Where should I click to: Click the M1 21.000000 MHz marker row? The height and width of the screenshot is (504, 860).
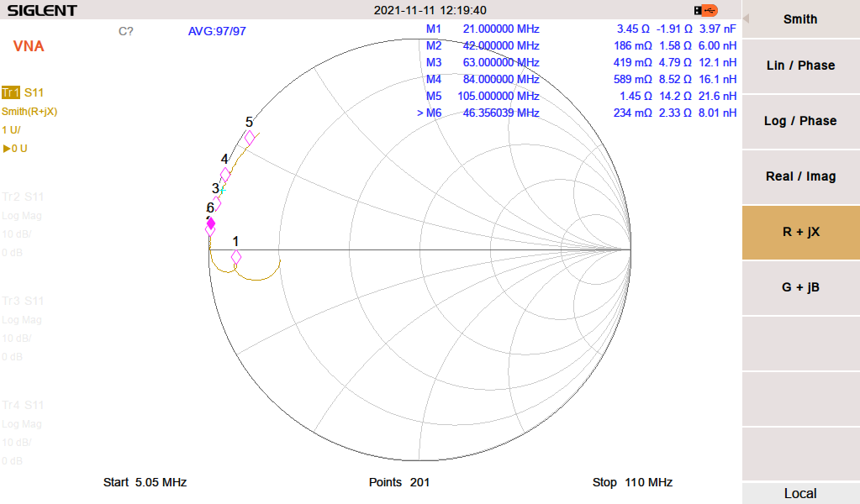point(581,29)
